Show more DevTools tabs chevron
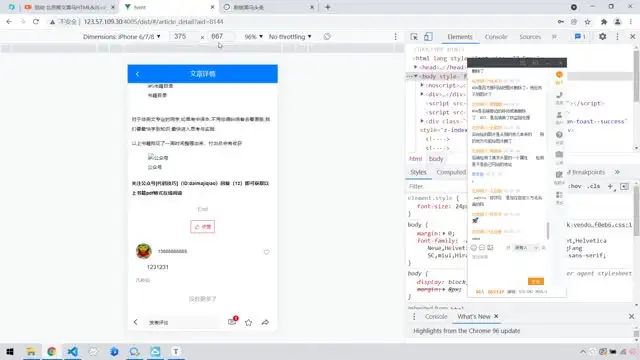 (554, 37)
